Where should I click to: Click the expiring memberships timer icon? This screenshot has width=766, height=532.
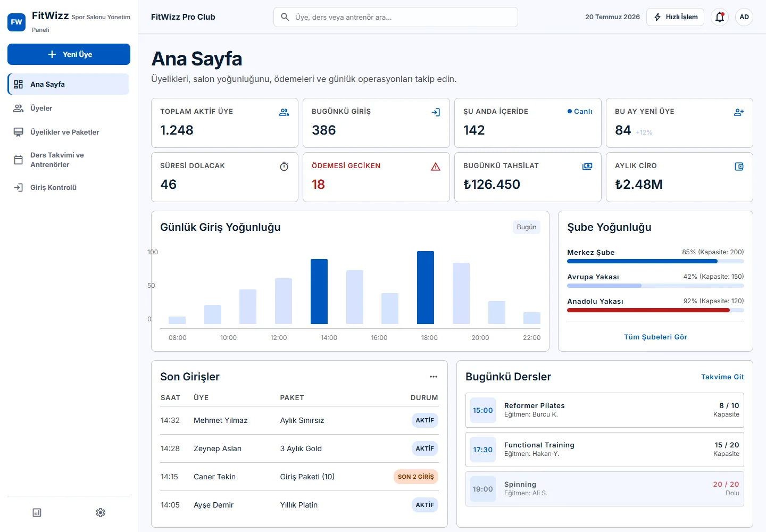click(x=284, y=167)
